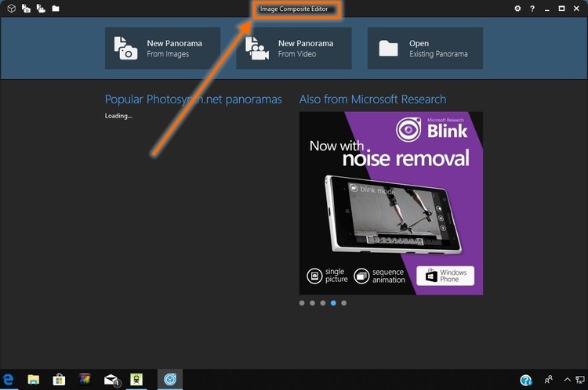Open People icon in system tray
This screenshot has height=390, width=588.
click(548, 380)
